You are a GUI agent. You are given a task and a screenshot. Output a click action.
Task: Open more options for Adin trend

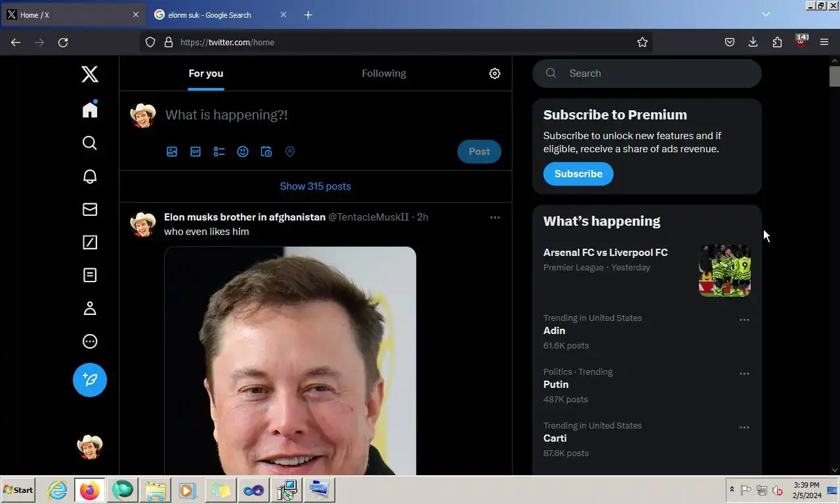(x=744, y=320)
